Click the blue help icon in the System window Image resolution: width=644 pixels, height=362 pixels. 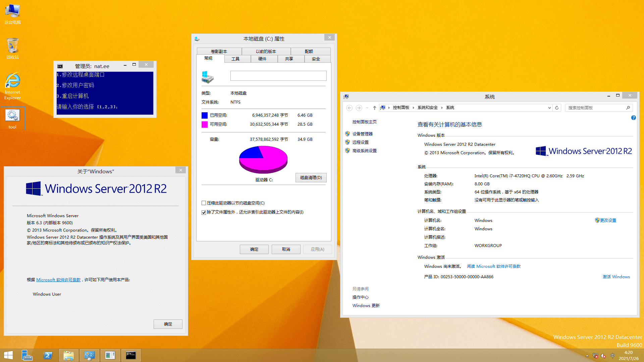[633, 118]
